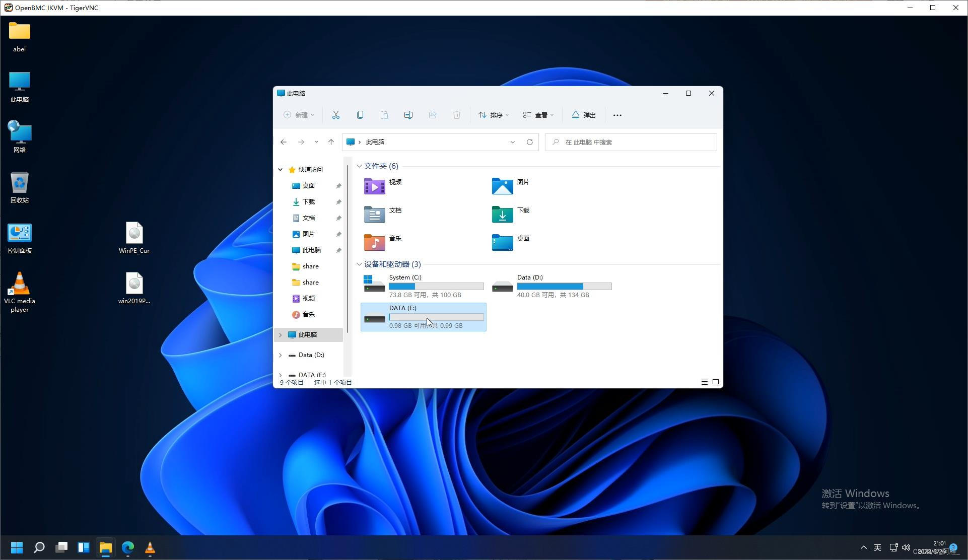Open the See more ellipsis menu

click(x=617, y=115)
